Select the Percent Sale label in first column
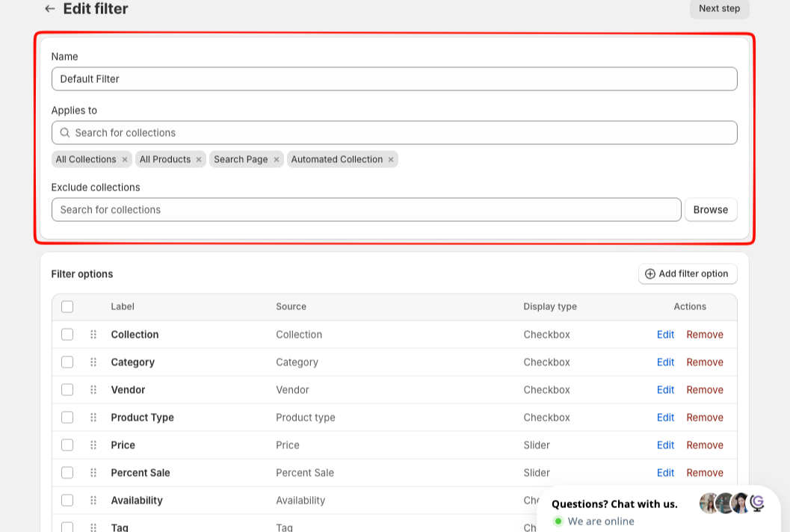The width and height of the screenshot is (790, 532). point(140,473)
